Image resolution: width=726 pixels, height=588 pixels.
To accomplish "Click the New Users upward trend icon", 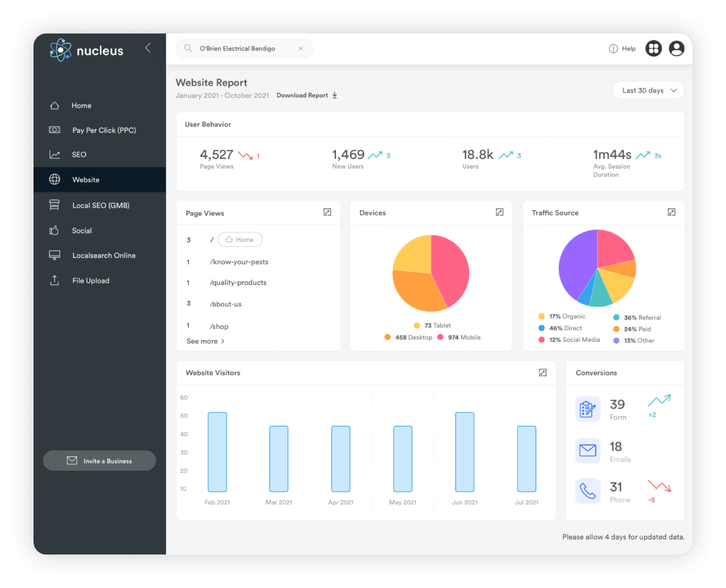I will [x=375, y=155].
